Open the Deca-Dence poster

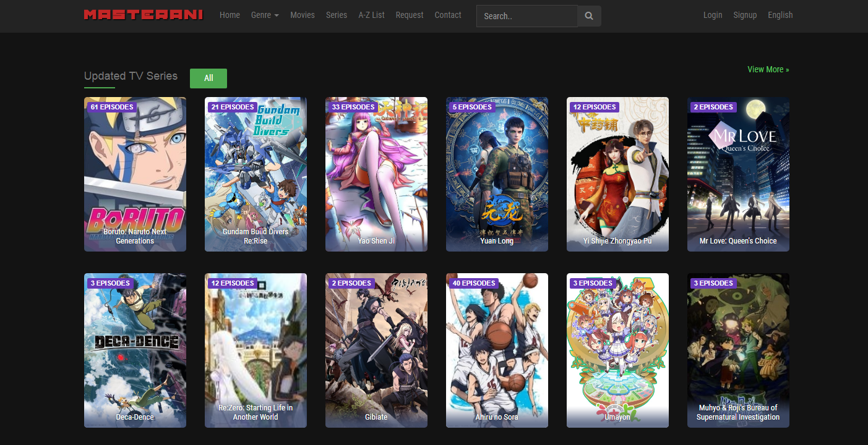tap(135, 350)
